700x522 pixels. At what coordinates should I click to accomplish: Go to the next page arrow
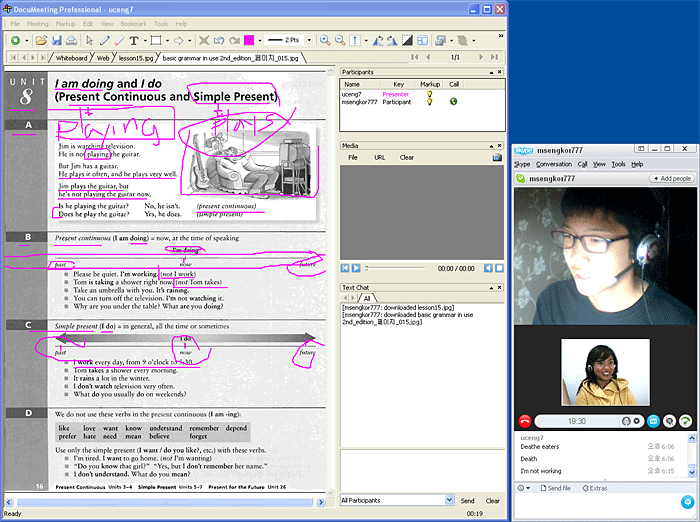[x=481, y=57]
